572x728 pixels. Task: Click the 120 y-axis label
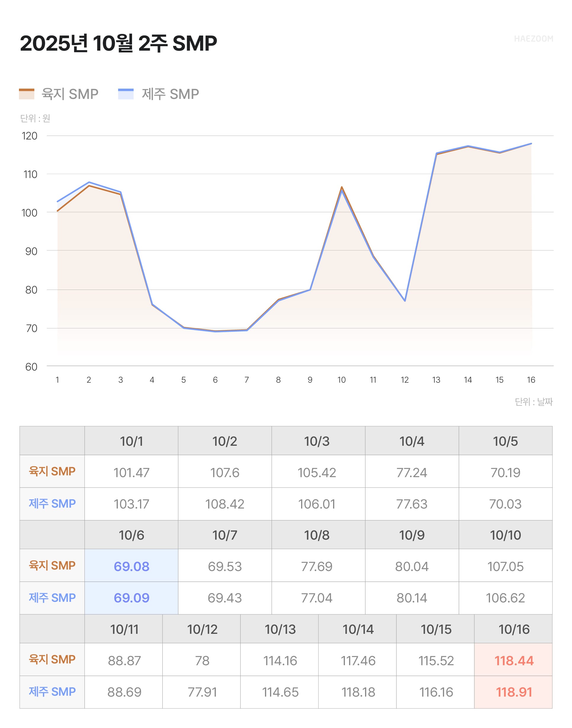coord(30,136)
